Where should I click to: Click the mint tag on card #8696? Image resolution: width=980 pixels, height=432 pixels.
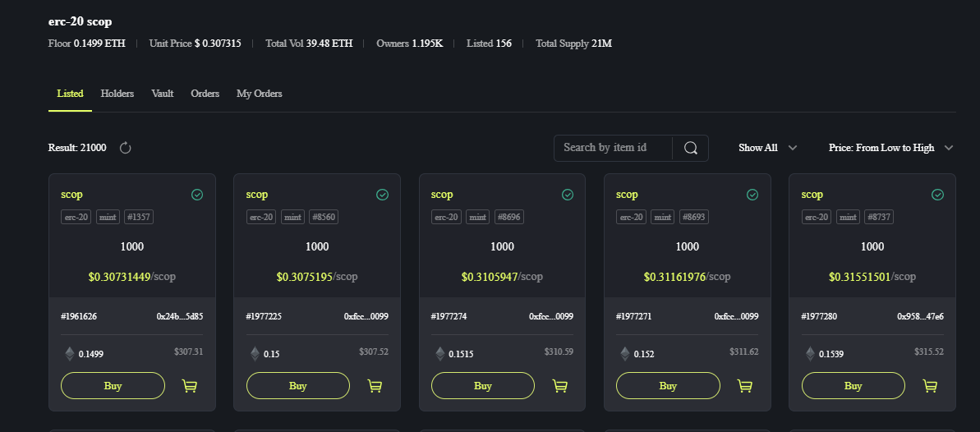click(478, 217)
